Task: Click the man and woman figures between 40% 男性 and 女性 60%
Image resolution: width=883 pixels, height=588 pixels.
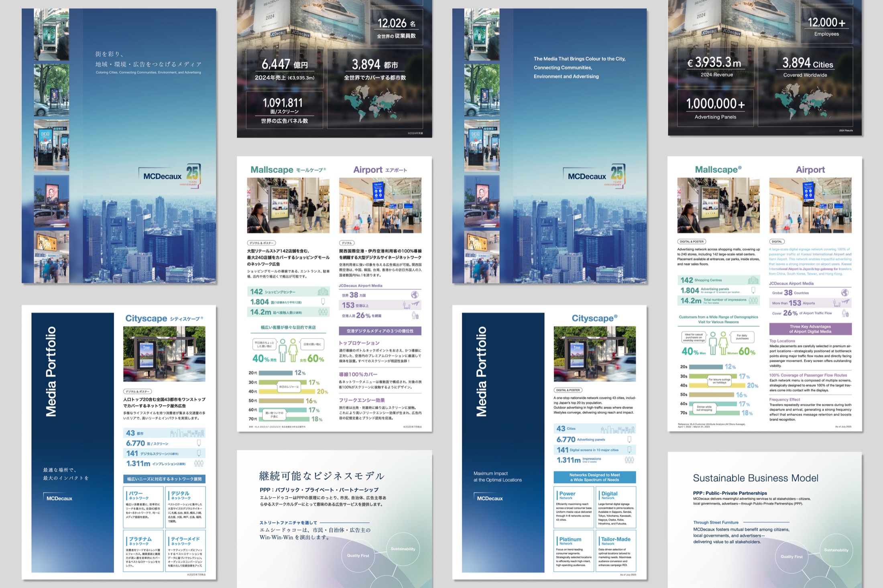Action: (288, 351)
